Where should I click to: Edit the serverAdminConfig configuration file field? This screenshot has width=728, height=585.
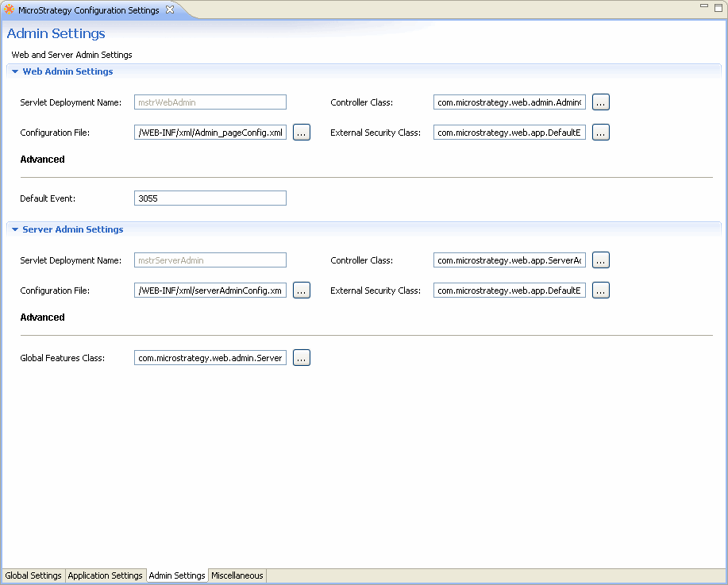coord(210,291)
